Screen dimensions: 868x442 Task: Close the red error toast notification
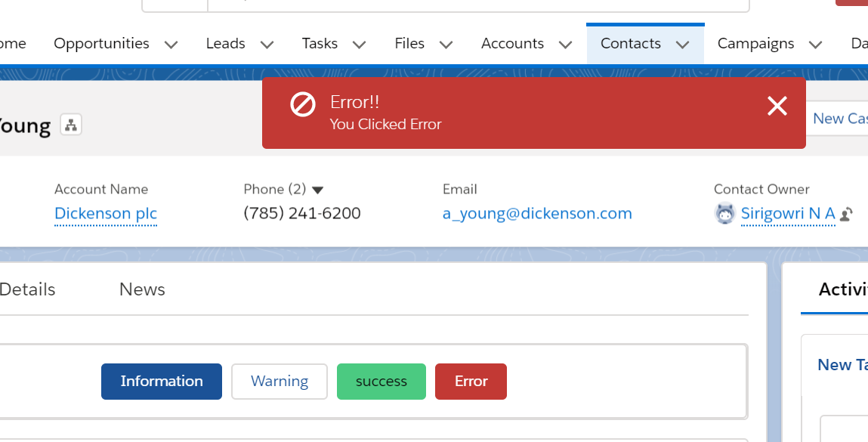(777, 105)
